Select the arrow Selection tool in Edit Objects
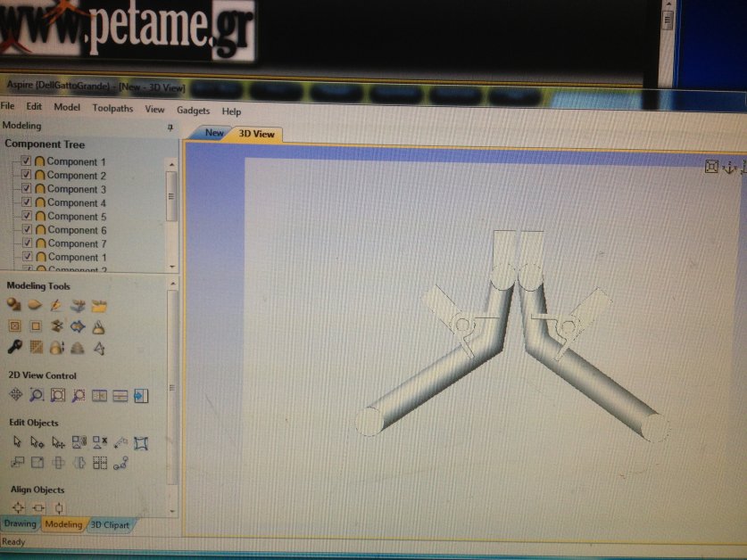747x560 pixels. click(x=15, y=442)
